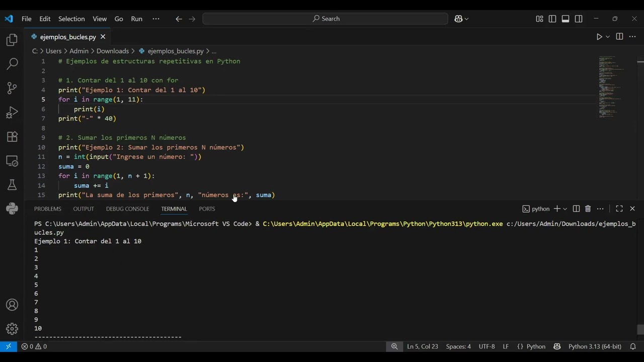Change LF end of line sequence
The height and width of the screenshot is (362, 644).
(506, 346)
